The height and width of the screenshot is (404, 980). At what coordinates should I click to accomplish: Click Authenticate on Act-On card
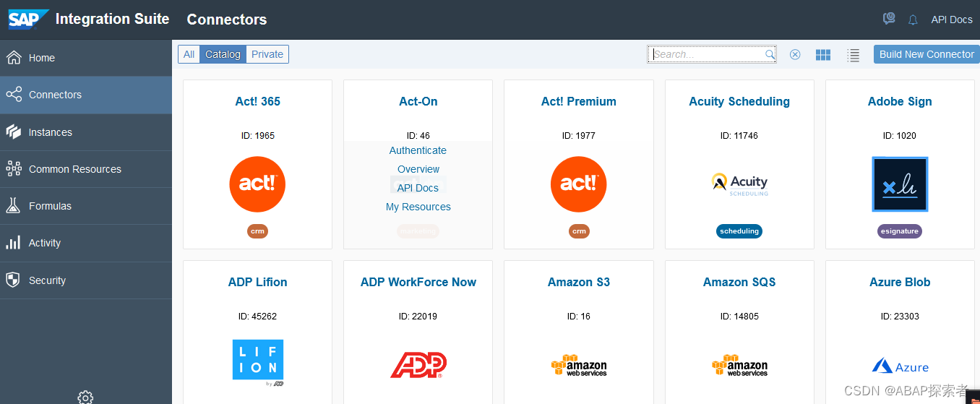tap(418, 150)
